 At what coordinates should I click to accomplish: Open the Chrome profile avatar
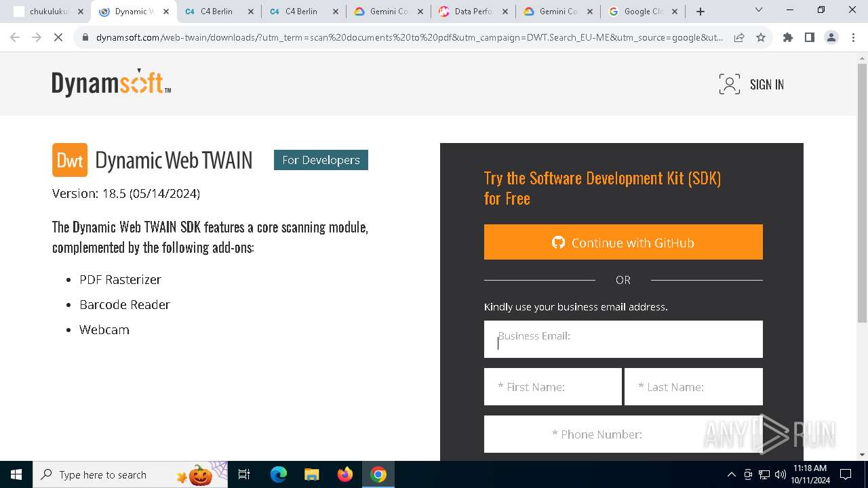pos(831,37)
